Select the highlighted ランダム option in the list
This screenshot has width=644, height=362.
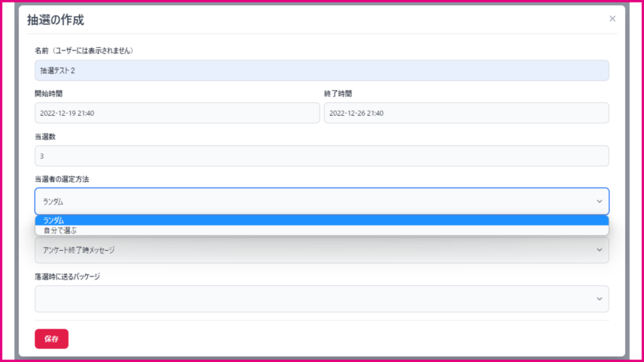click(x=321, y=221)
